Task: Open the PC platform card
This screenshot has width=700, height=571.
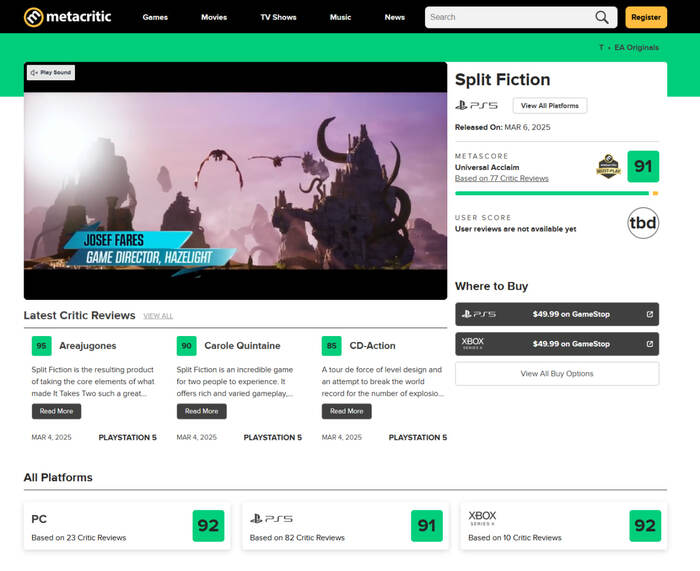Action: [x=127, y=526]
